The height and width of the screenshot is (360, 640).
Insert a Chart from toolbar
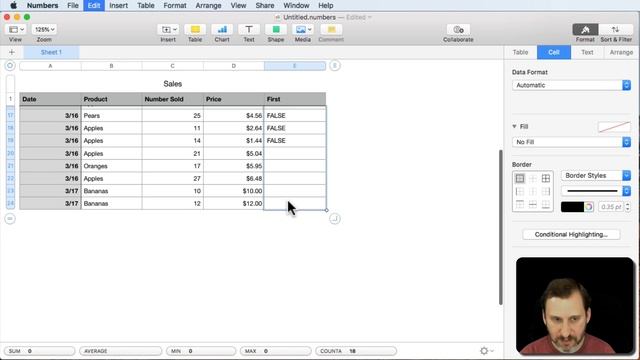click(x=222, y=29)
